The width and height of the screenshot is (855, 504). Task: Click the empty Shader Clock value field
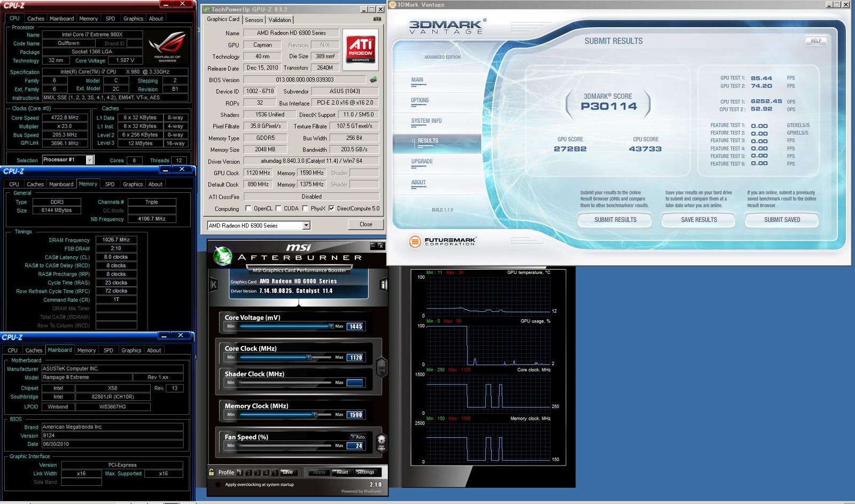pyautogui.click(x=355, y=382)
